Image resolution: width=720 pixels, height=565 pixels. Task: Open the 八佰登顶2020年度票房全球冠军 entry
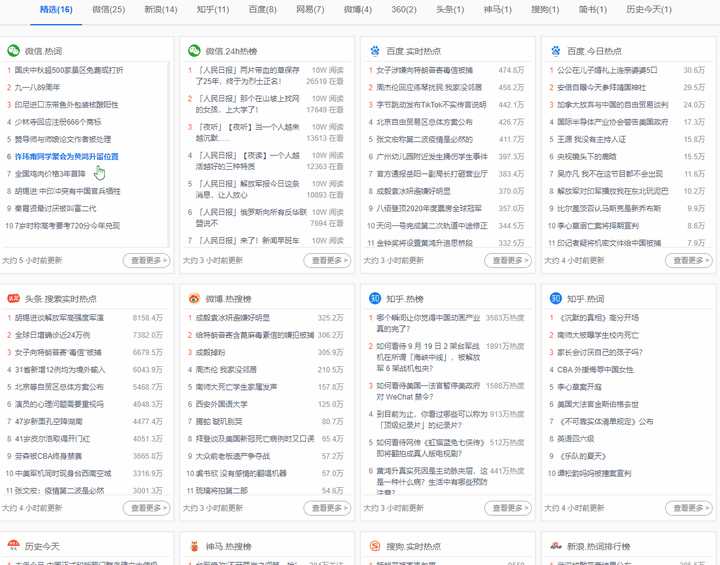tap(429, 208)
